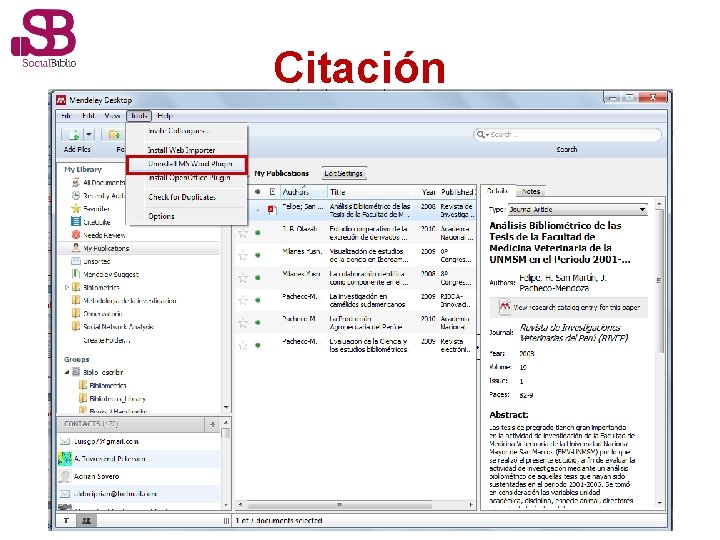The image size is (720, 540).
Task: Toggle favorite star for Evaluación de la Ciencia
Action: point(243,345)
